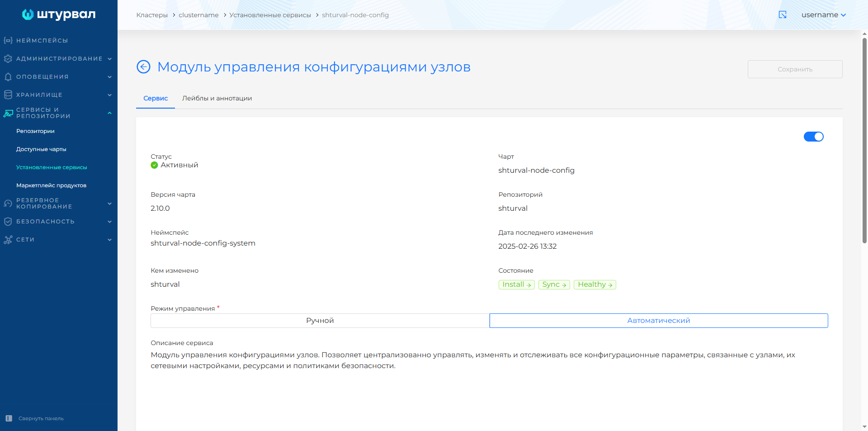The height and width of the screenshot is (431, 868).
Task: Click the Хранилище database icon
Action: (8, 95)
